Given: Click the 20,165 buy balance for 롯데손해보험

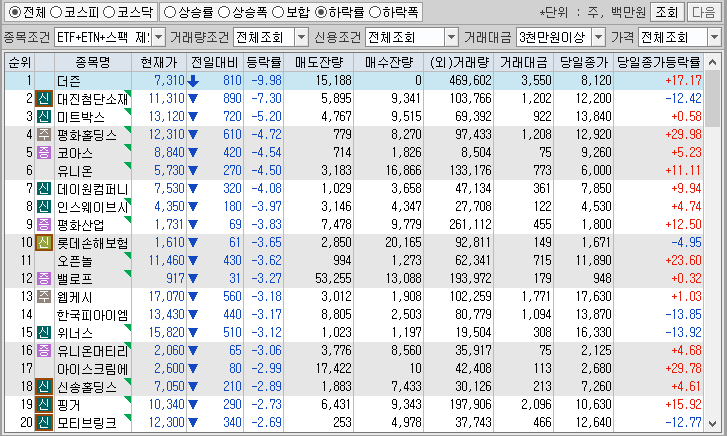Looking at the screenshot, I should tap(403, 242).
